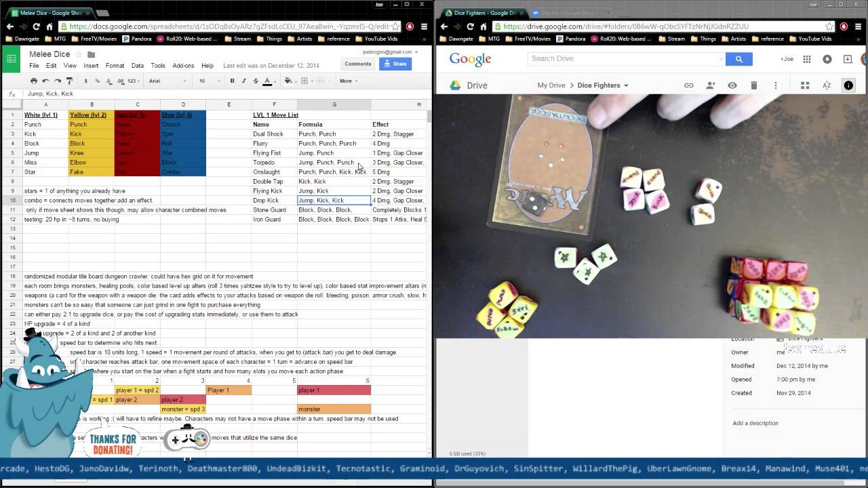The image size is (868, 488).
Task: Format as currency with dollar icon
Action: tap(85, 81)
